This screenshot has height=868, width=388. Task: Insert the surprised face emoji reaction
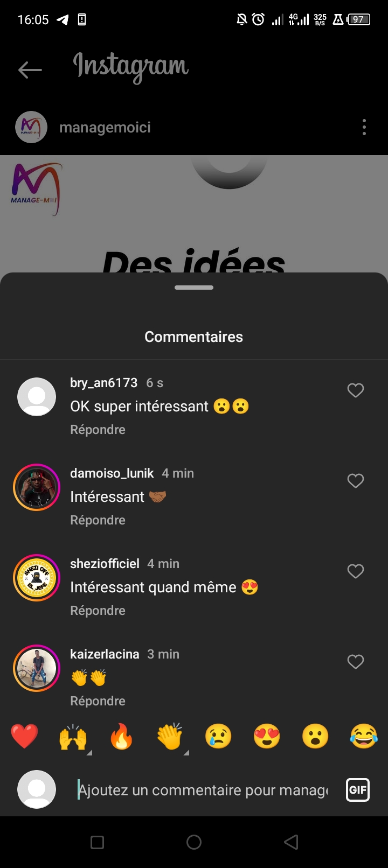[315, 736]
